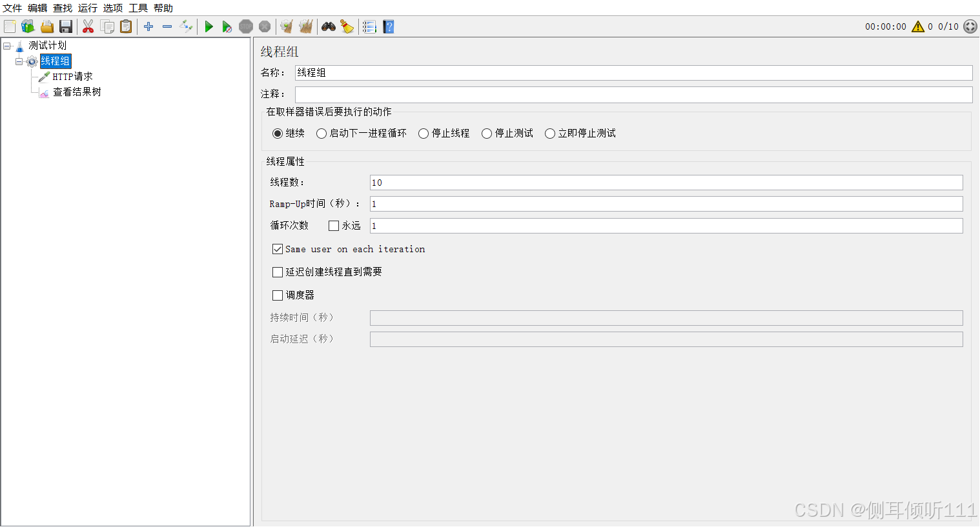Open the Function Helper list icon
980x527 pixels.
click(x=369, y=26)
